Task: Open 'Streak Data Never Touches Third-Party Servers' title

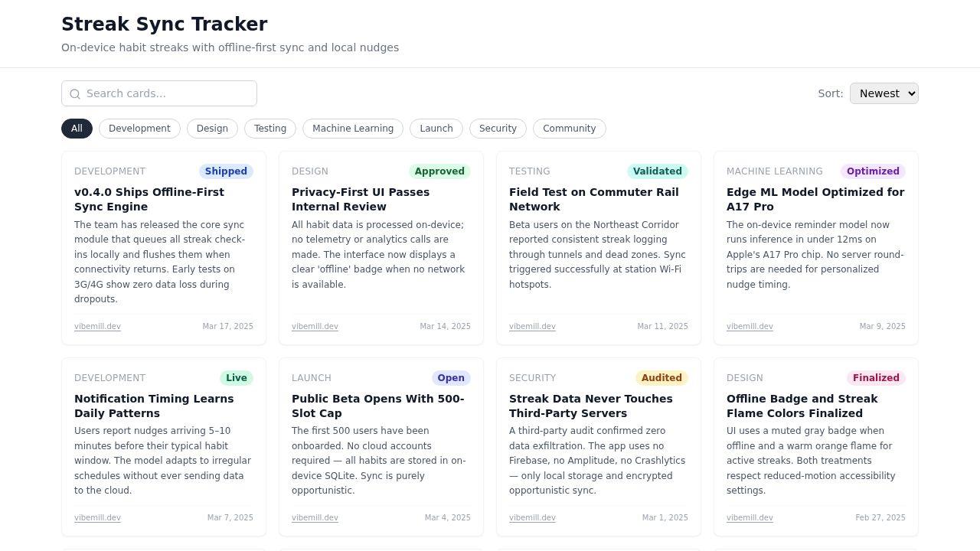Action: (591, 406)
